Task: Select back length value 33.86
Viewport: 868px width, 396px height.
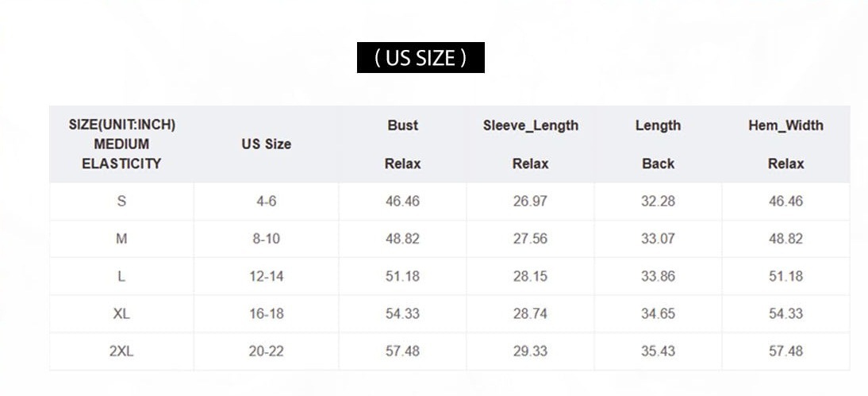Action: [658, 276]
